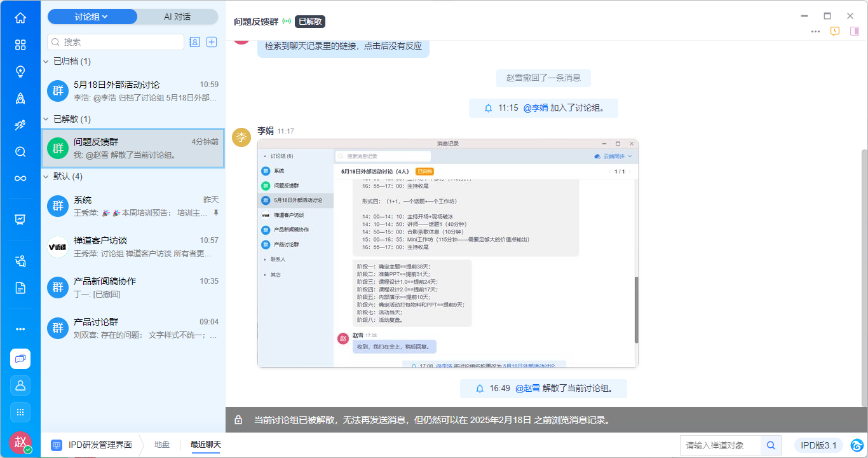Click the 赵 user avatar
This screenshot has width=868, height=458.
(x=20, y=443)
